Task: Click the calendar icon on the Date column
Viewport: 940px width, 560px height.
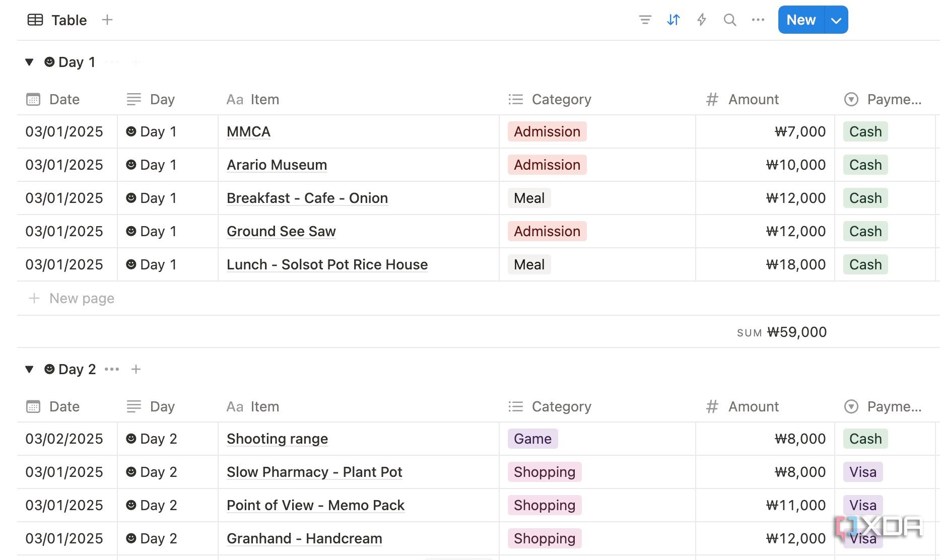Action: (x=33, y=99)
